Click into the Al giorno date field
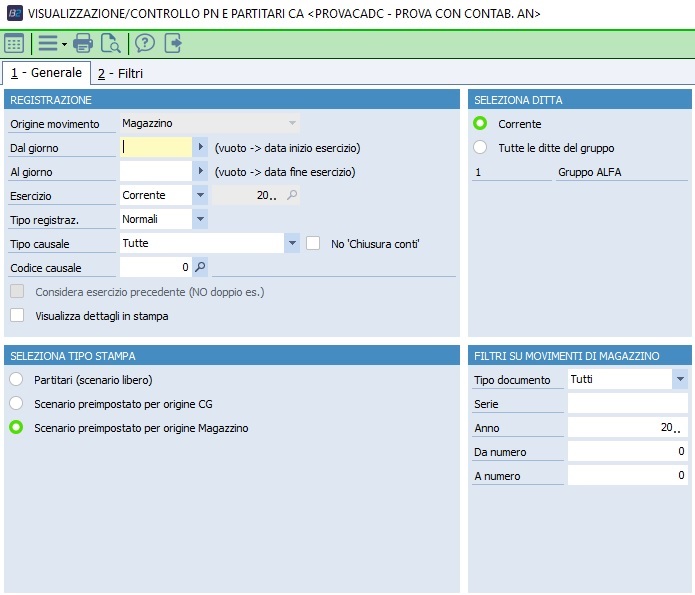Image resolution: width=695 pixels, height=595 pixels. [156, 171]
